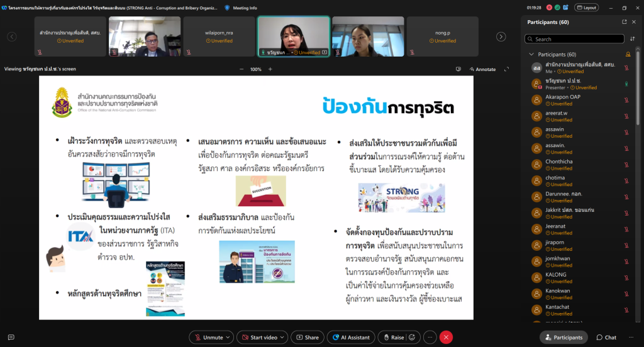
Task: Open the emoji reactions picker
Action: click(412, 337)
